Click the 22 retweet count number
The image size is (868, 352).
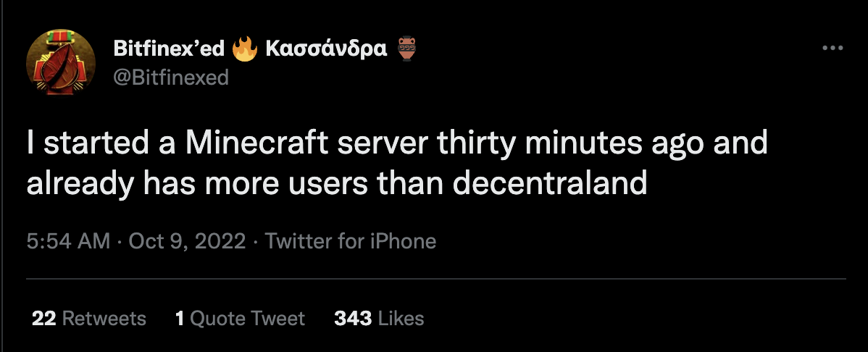(44, 318)
